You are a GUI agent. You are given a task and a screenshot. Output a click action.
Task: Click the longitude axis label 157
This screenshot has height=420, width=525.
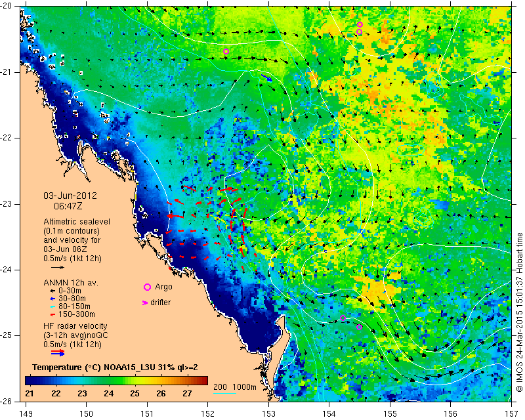[x=512, y=414]
